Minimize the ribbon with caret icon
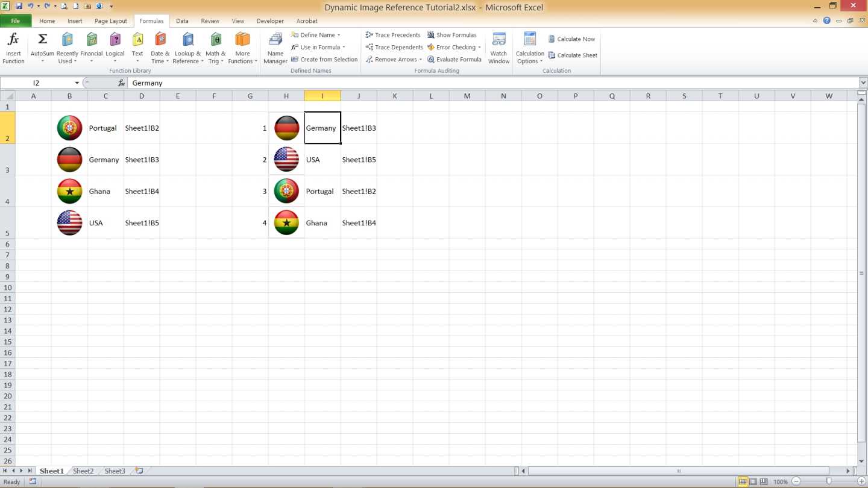This screenshot has height=488, width=868. point(816,20)
